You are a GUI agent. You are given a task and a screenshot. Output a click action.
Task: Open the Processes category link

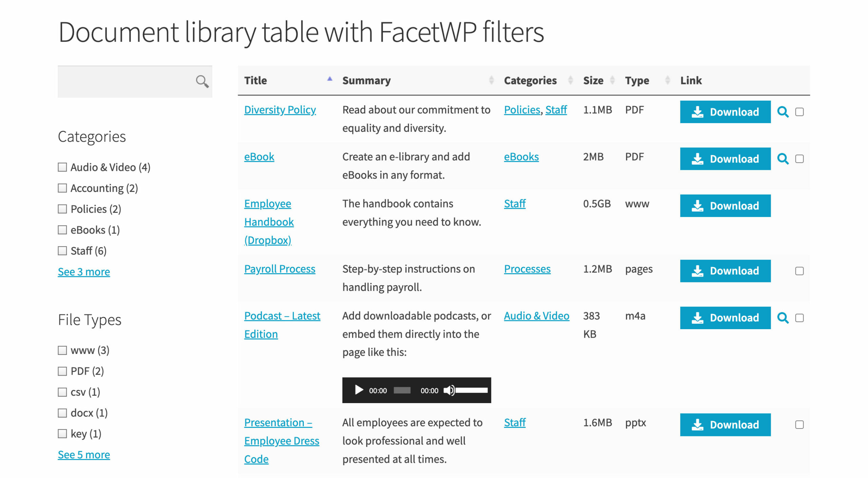click(527, 269)
